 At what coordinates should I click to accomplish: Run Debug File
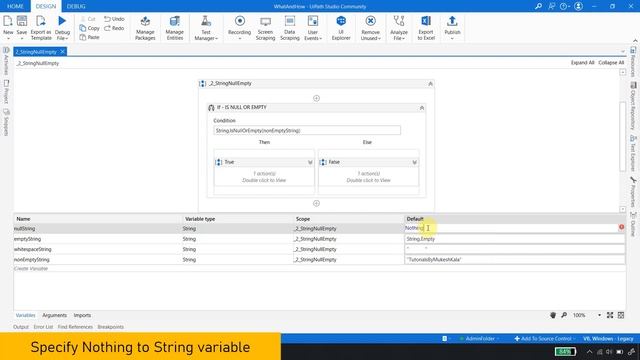pos(62,27)
